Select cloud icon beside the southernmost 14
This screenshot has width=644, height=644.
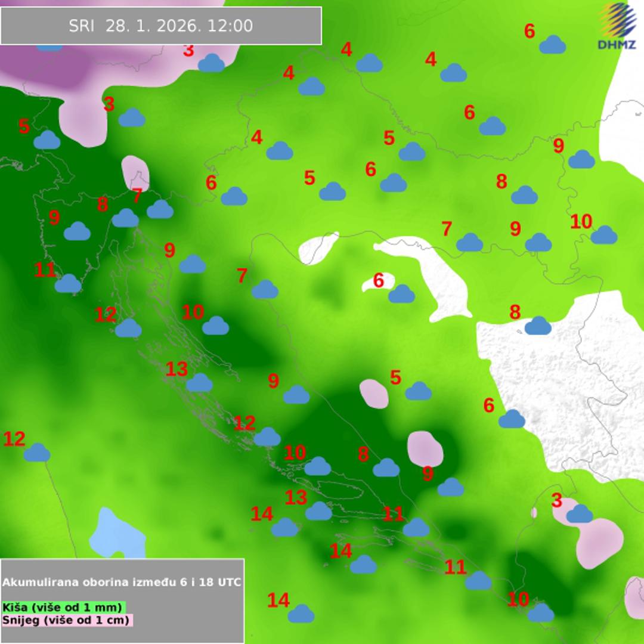(x=301, y=614)
